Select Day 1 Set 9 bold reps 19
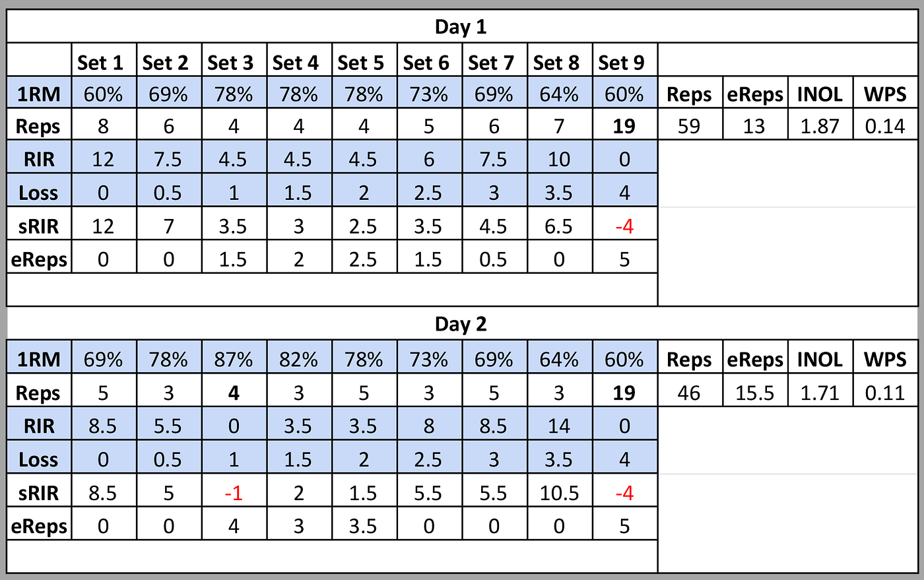Image resolution: width=924 pixels, height=580 pixels. [625, 125]
